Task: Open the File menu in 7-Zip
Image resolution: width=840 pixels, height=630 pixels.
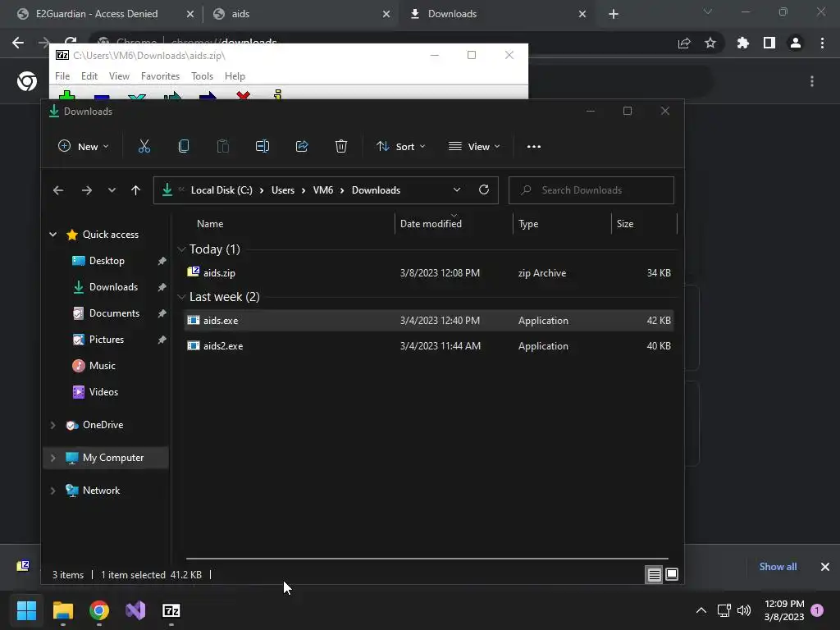Action: point(62,76)
